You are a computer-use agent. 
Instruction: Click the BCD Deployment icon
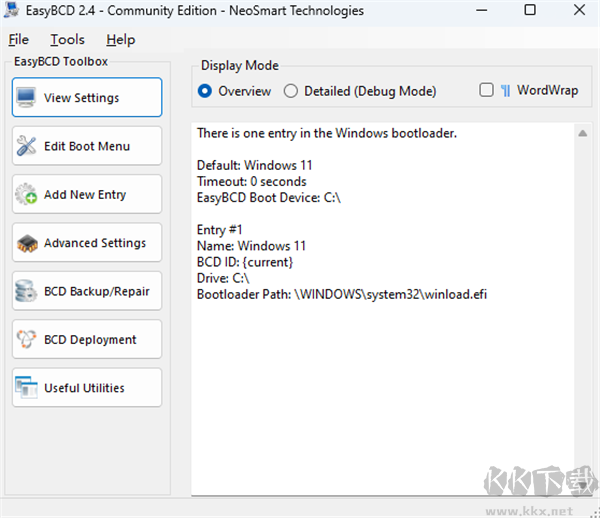click(x=27, y=340)
